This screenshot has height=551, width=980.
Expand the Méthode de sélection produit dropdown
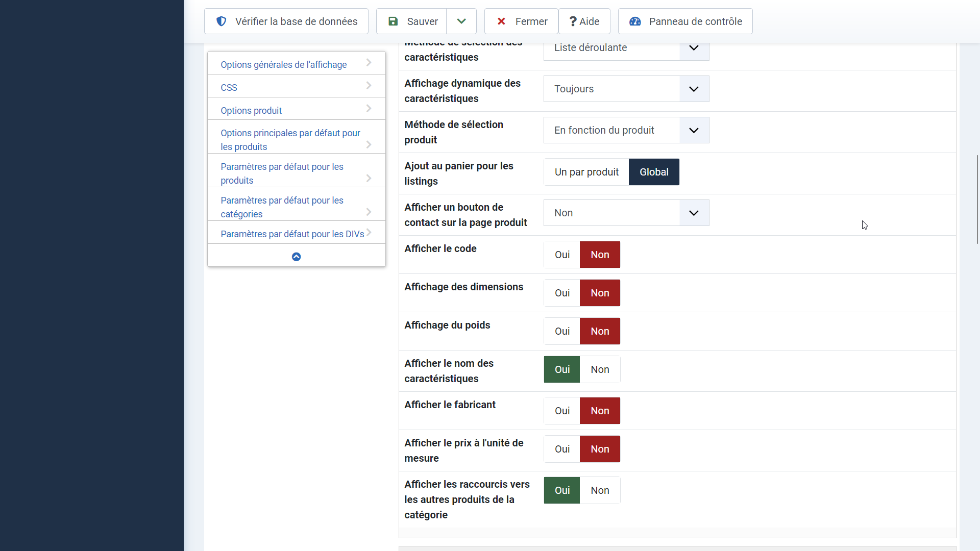point(626,130)
